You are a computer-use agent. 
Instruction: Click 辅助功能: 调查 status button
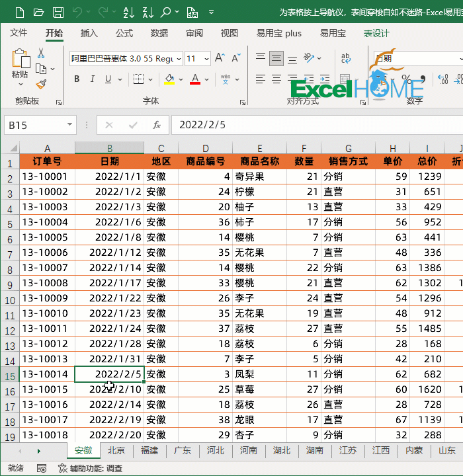90,469
